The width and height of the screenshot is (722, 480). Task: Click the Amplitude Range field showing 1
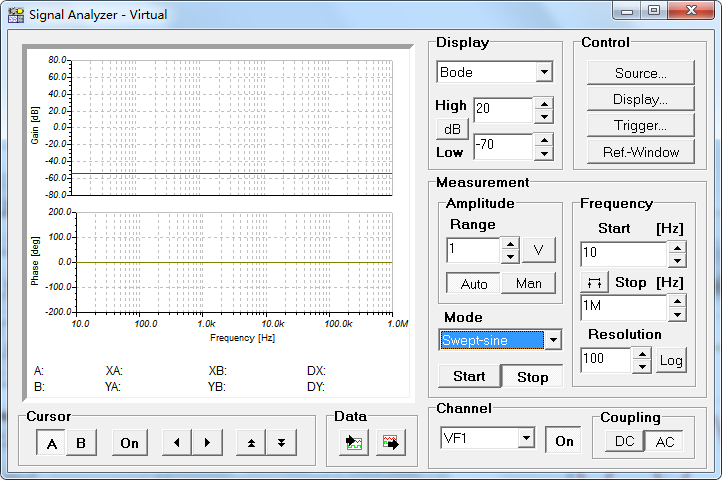coord(473,250)
